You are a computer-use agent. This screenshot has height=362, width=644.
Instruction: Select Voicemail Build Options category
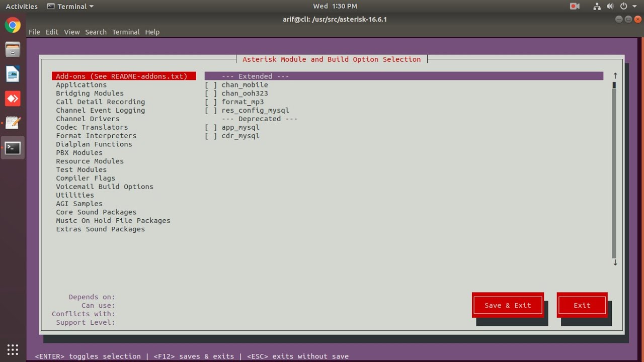pyautogui.click(x=105, y=187)
